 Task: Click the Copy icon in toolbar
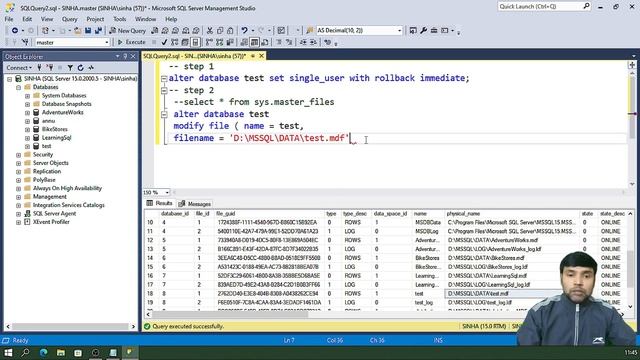(x=220, y=31)
